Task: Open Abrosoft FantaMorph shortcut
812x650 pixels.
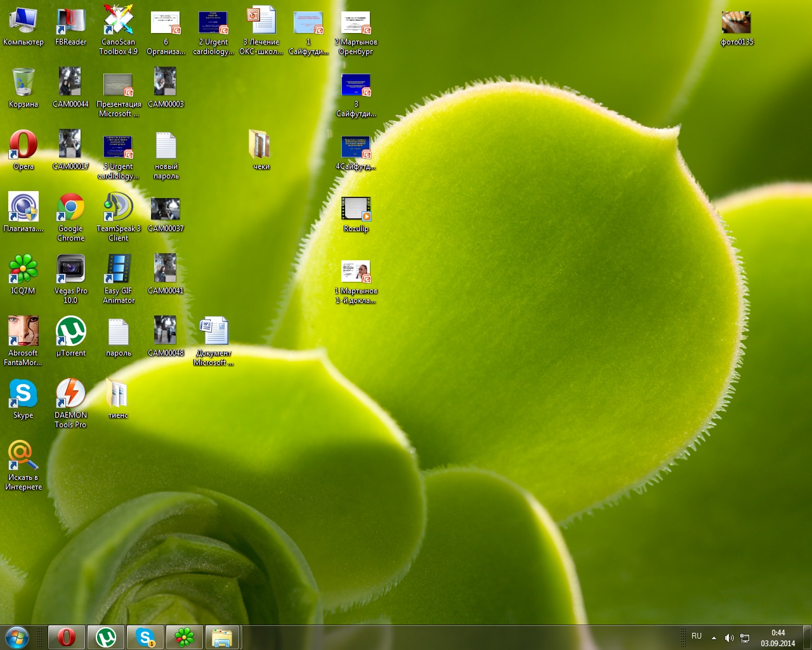Action: (x=23, y=341)
